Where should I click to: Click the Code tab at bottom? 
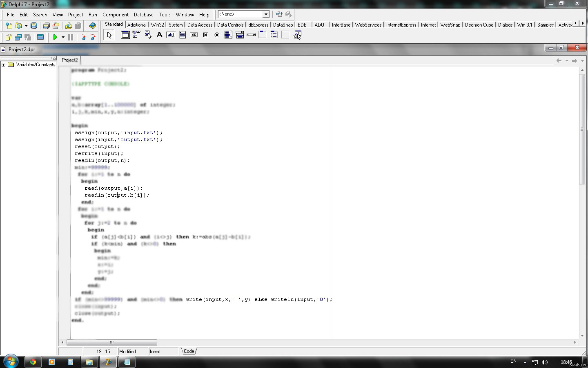pos(189,351)
